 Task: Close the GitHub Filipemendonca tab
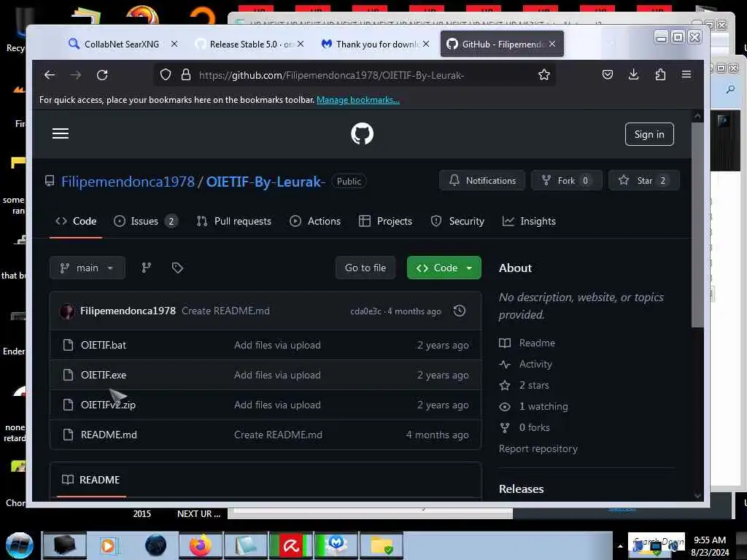552,44
